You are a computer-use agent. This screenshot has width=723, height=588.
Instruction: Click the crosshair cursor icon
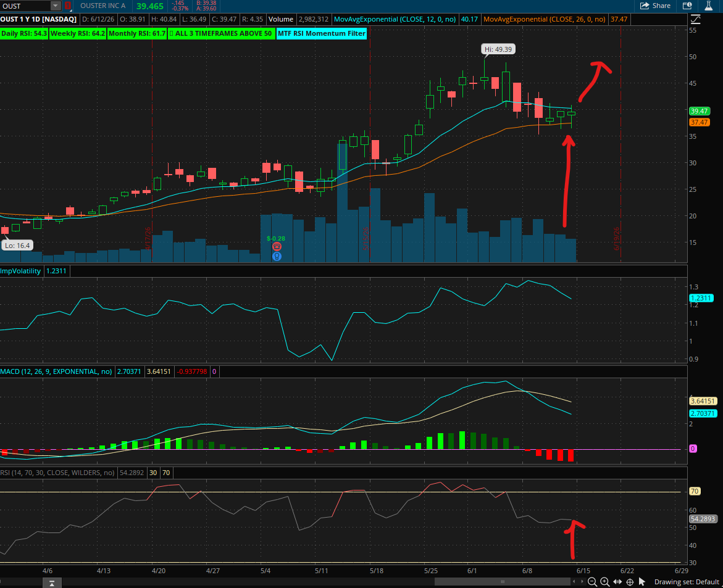tap(630, 582)
